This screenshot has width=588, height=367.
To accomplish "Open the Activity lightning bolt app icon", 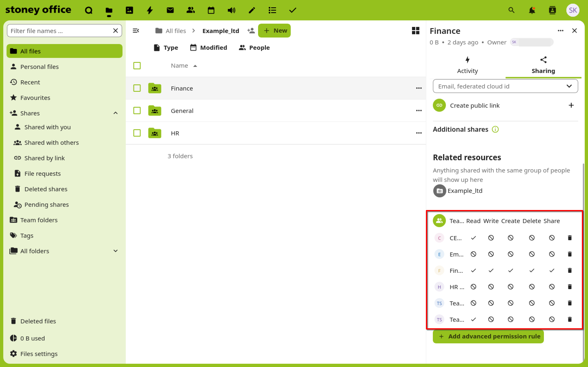I will 150,10.
